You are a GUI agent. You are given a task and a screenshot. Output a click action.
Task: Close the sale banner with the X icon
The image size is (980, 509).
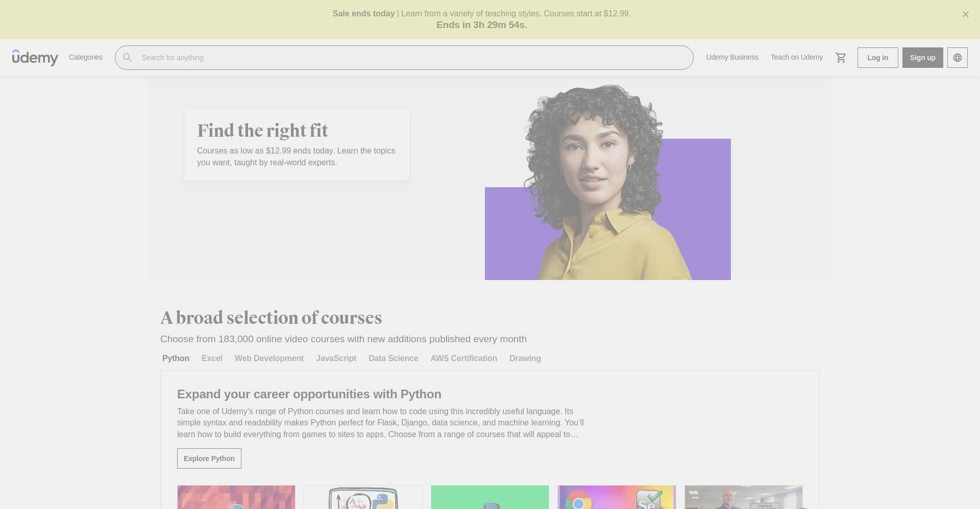(965, 14)
